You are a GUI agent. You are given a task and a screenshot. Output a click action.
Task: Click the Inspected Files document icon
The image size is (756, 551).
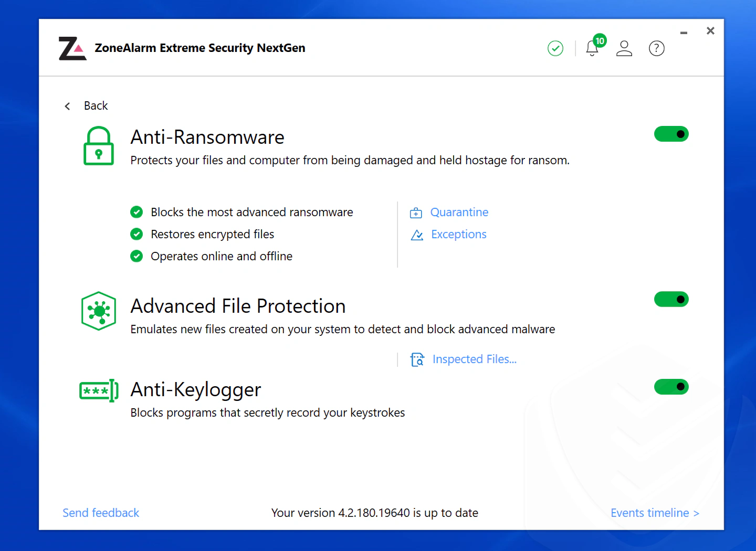click(417, 359)
